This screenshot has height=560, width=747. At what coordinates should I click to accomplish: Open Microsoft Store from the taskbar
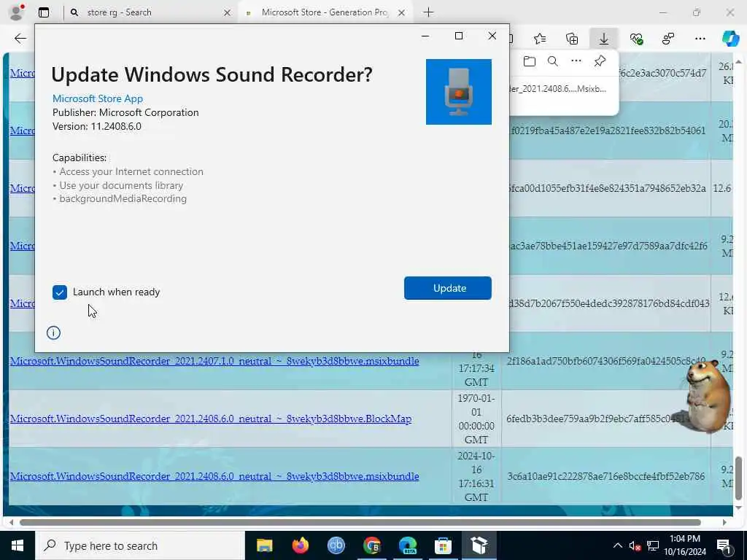tap(443, 545)
